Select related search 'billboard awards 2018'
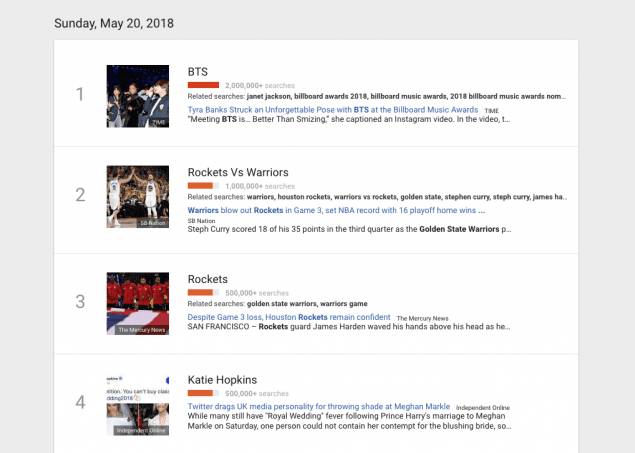Viewport: 635px width, 453px height. pos(330,96)
